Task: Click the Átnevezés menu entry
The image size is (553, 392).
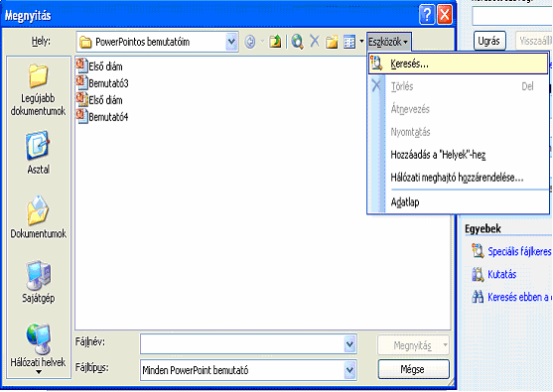Action: [x=458, y=109]
